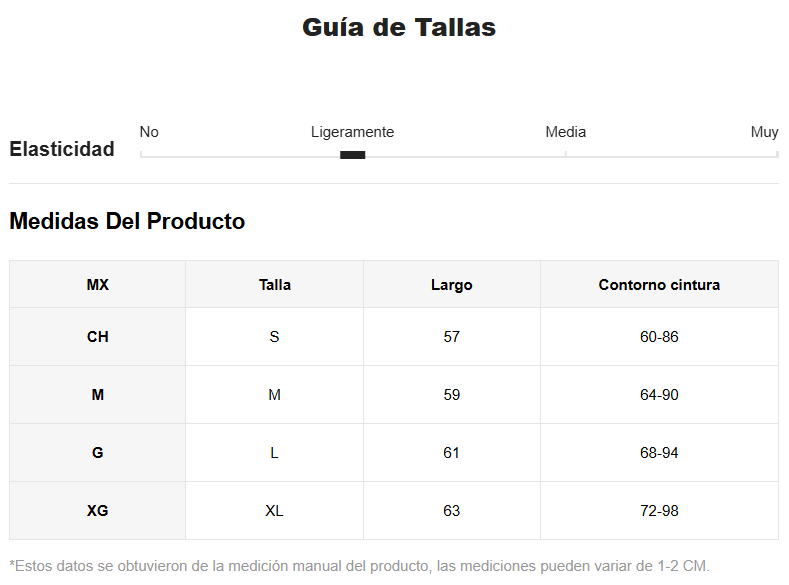Select the waist range 72-98 cell
The width and height of the screenshot is (789, 585).
[659, 511]
